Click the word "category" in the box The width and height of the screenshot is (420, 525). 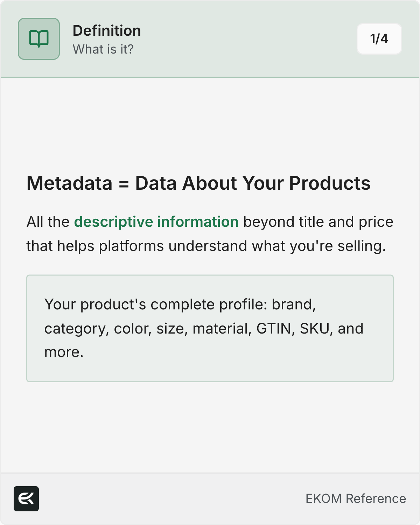[77, 329]
